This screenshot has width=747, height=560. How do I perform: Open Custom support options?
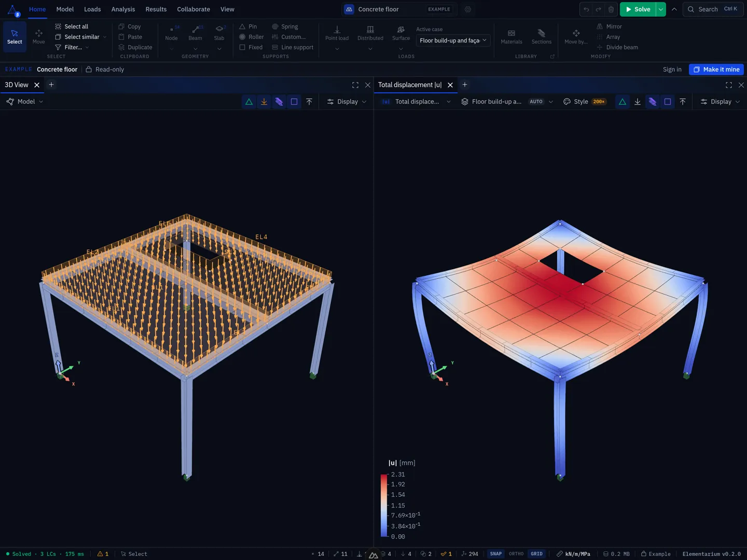point(289,37)
